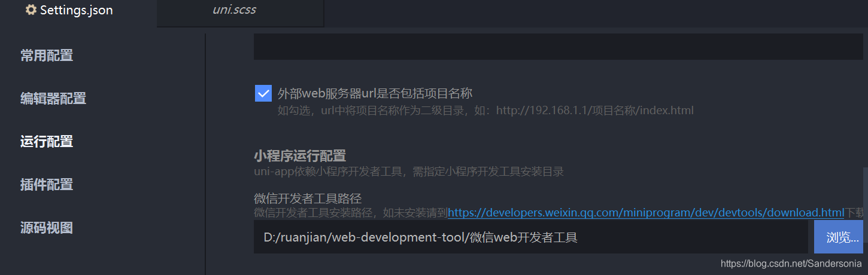Go to 插件配置 section
The width and height of the screenshot is (868, 275).
[x=47, y=185]
